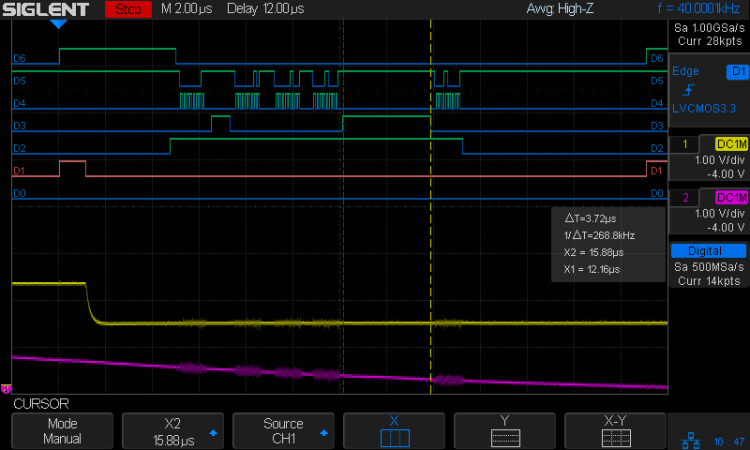Open the X2 cursor selection softkey
Viewport: 750px width, 450px height.
pos(174,431)
